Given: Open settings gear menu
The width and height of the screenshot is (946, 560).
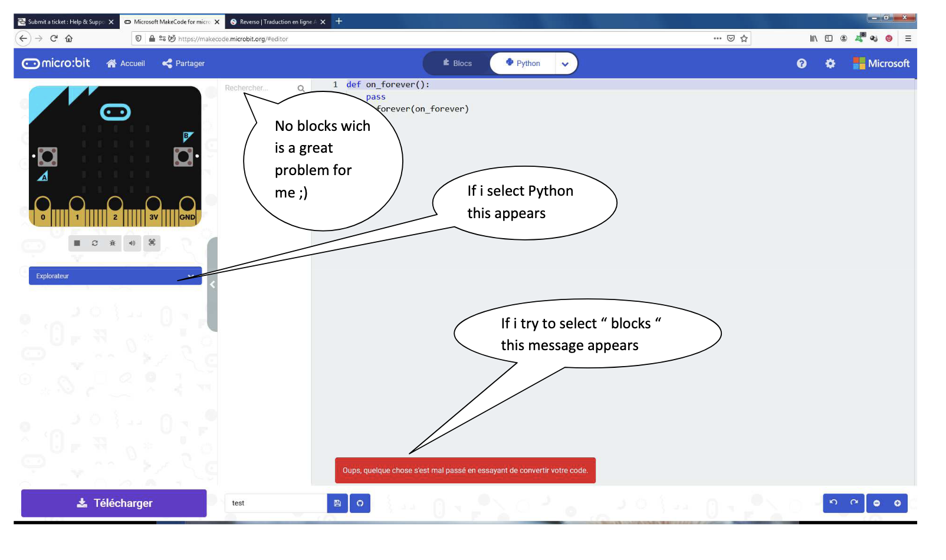Looking at the screenshot, I should (830, 64).
